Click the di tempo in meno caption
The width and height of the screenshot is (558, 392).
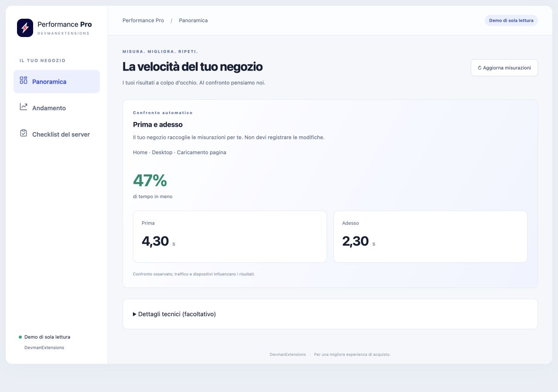(x=153, y=196)
